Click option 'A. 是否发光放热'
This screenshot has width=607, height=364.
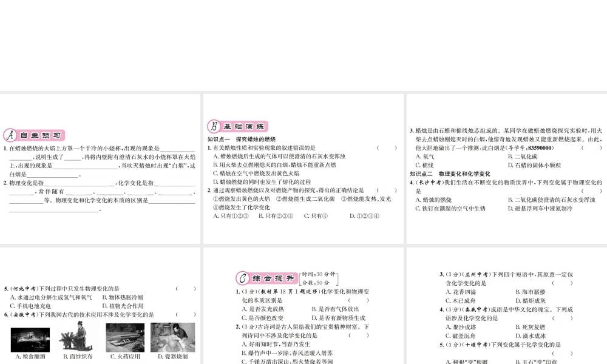pyautogui.click(x=263, y=309)
